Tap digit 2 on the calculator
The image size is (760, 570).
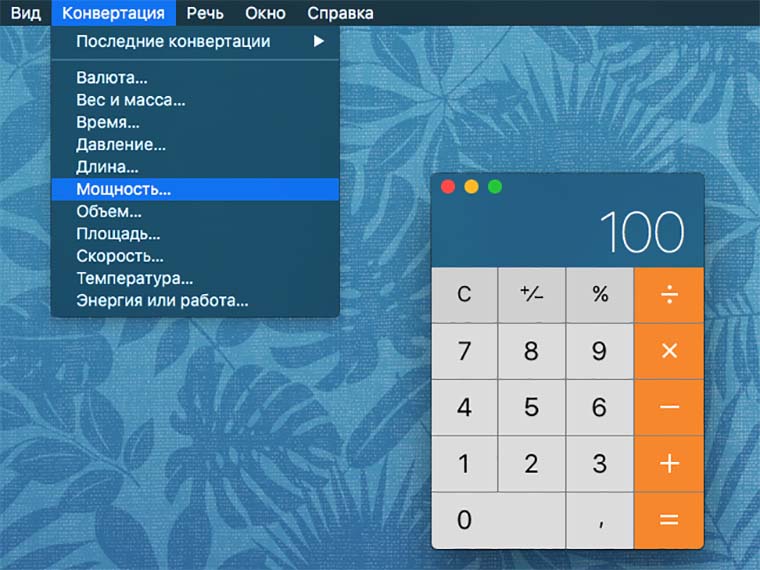click(532, 463)
